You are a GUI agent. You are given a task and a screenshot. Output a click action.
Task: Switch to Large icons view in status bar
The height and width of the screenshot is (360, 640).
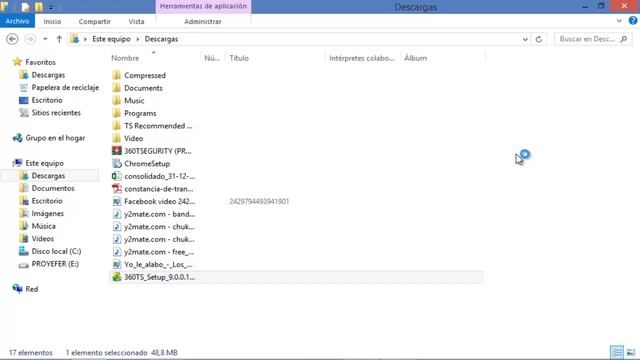[631, 352]
